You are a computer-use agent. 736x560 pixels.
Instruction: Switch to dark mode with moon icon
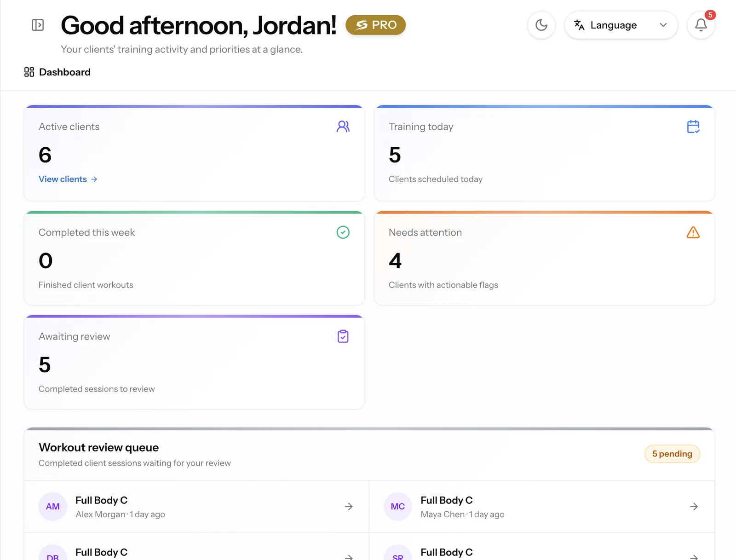tap(541, 25)
